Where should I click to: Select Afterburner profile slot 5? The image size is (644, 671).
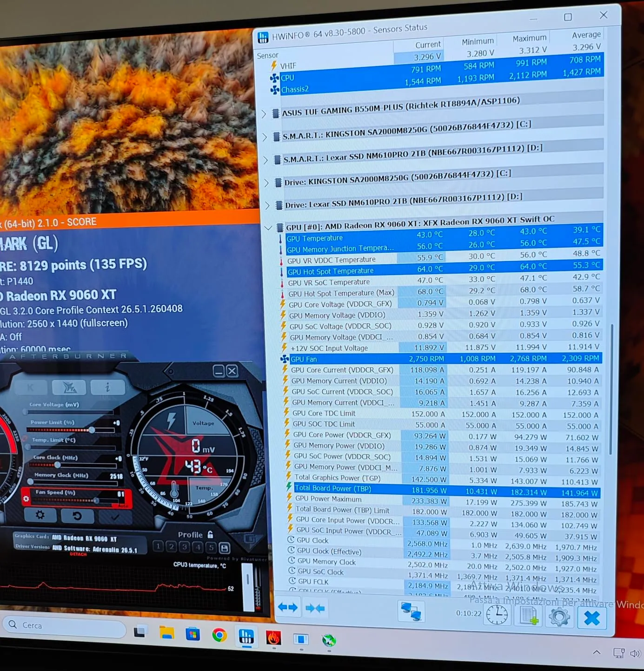[x=211, y=547]
